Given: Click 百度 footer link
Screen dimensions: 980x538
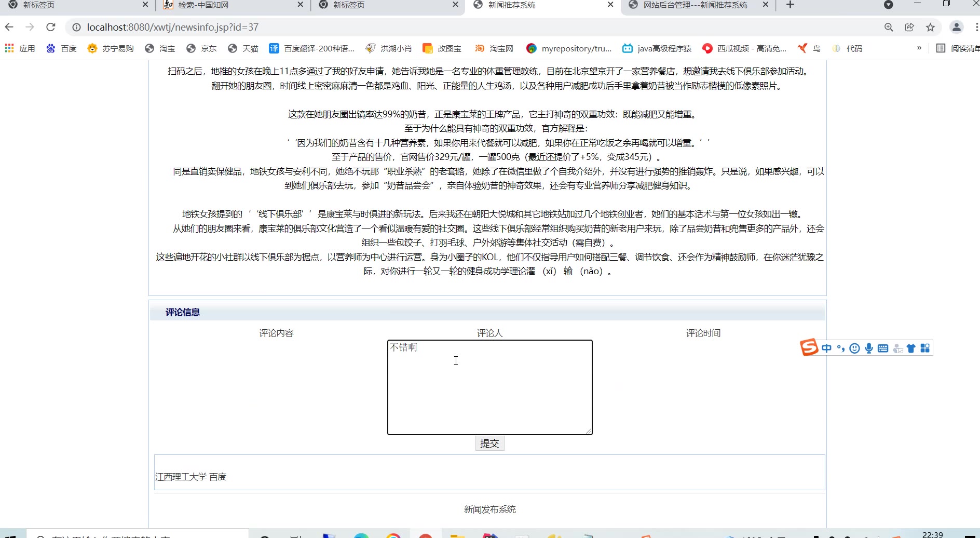Looking at the screenshot, I should click(x=217, y=477).
